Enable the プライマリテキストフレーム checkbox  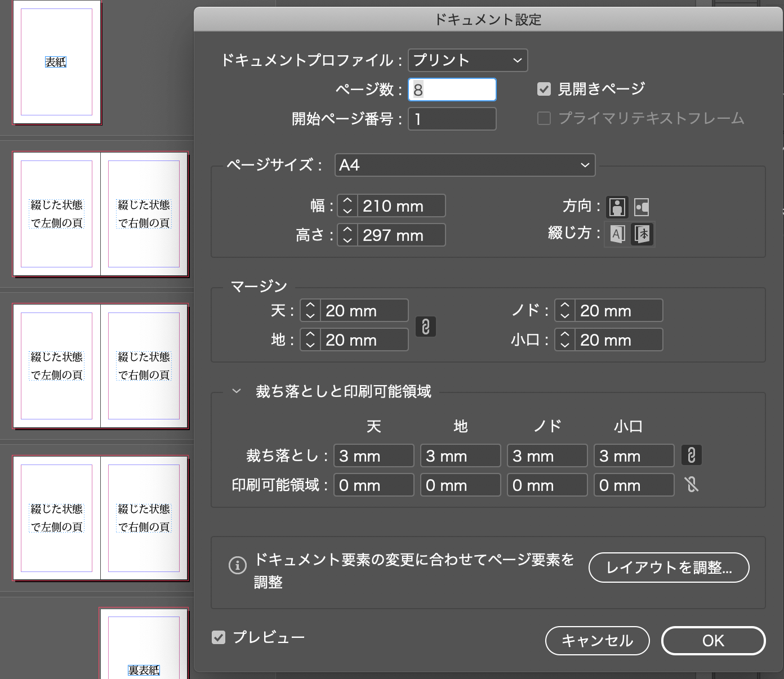click(544, 118)
